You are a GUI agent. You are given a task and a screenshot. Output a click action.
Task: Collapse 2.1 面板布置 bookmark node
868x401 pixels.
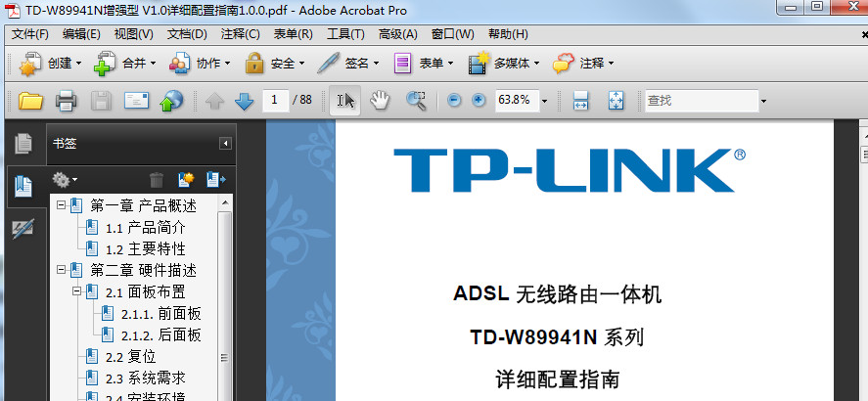tap(76, 291)
